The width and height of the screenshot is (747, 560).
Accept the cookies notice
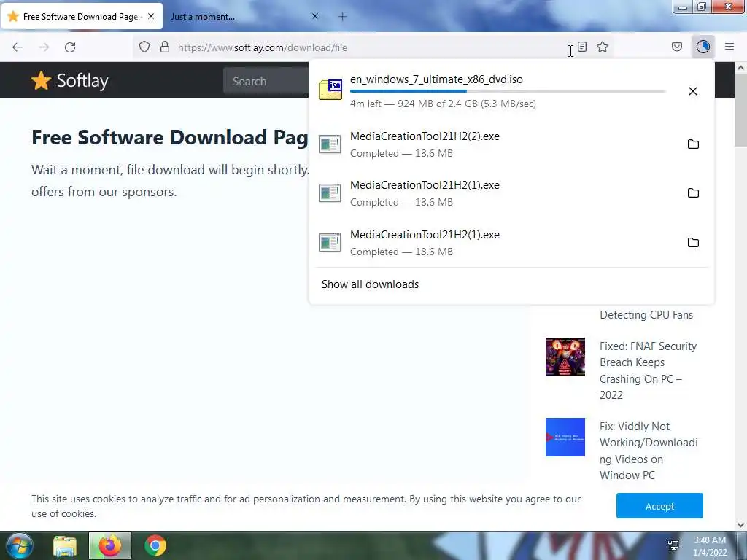[x=659, y=506]
